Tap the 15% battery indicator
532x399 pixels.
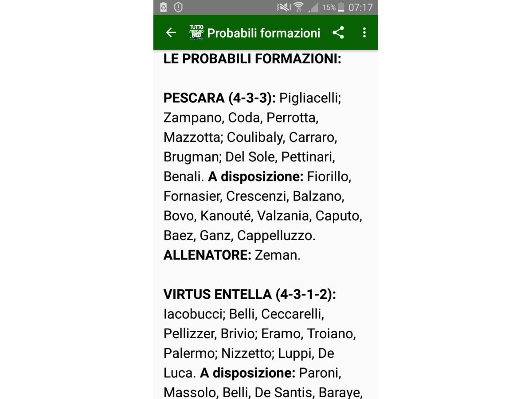pyautogui.click(x=333, y=8)
